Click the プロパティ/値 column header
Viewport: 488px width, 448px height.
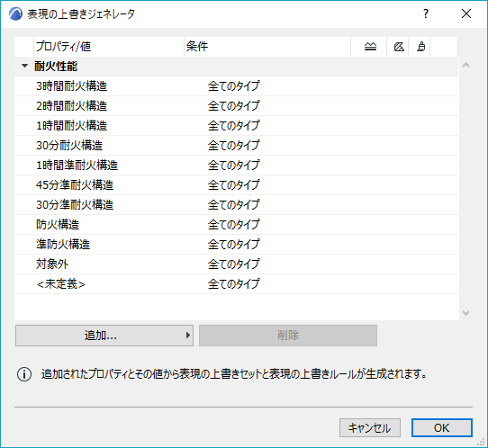click(x=109, y=47)
